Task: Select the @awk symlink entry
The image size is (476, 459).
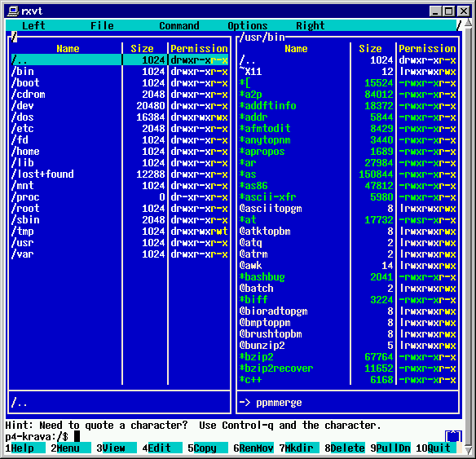Action: coord(347,266)
